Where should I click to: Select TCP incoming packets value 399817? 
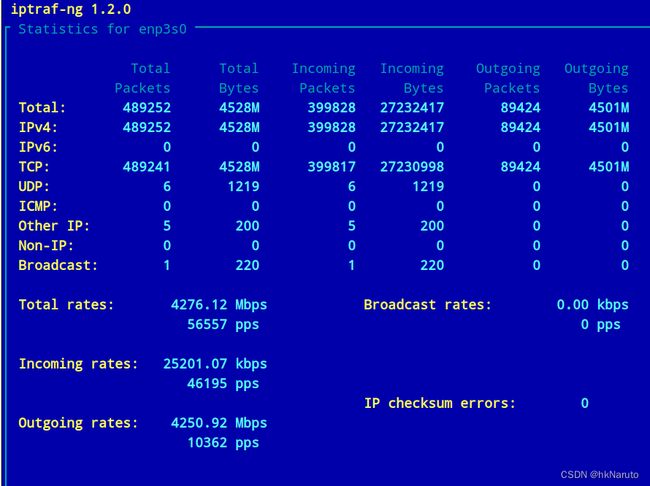pyautogui.click(x=332, y=167)
